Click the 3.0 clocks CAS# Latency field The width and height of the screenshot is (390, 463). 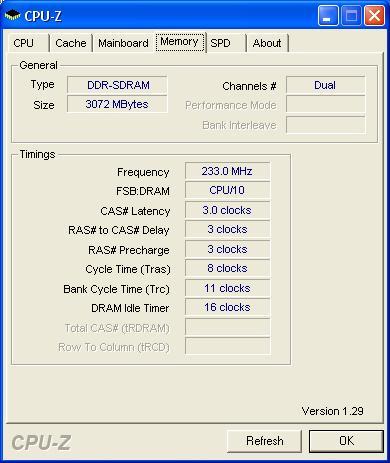coord(227,210)
